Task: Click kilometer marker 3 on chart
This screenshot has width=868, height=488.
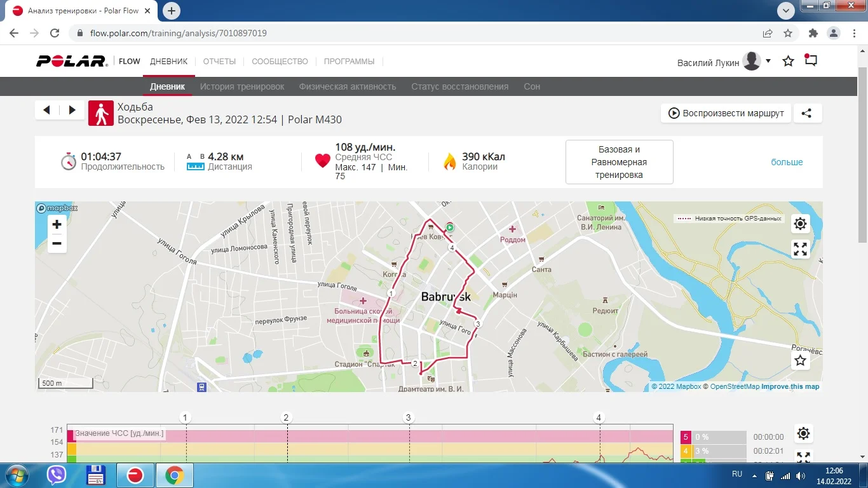Action: click(x=409, y=417)
